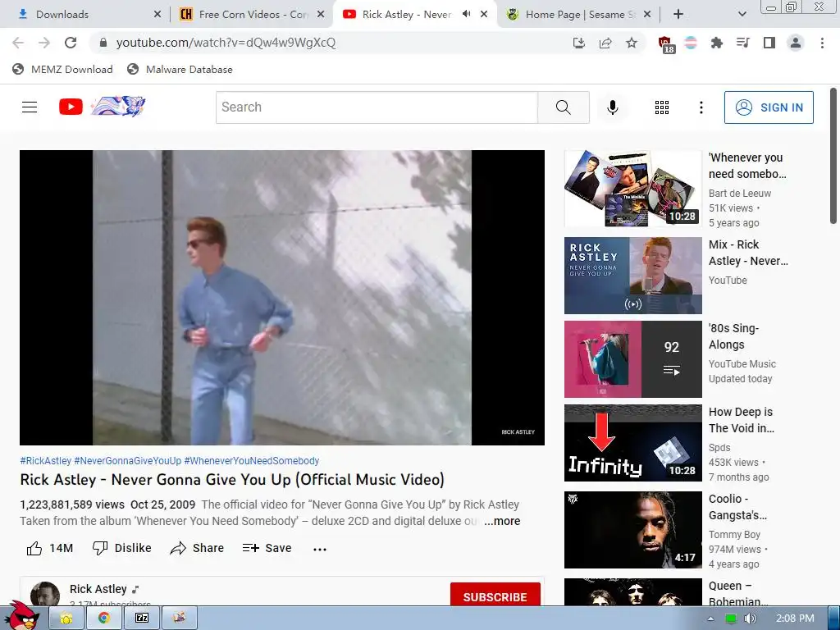Click the YouTube doodle next to logo

pos(118,106)
